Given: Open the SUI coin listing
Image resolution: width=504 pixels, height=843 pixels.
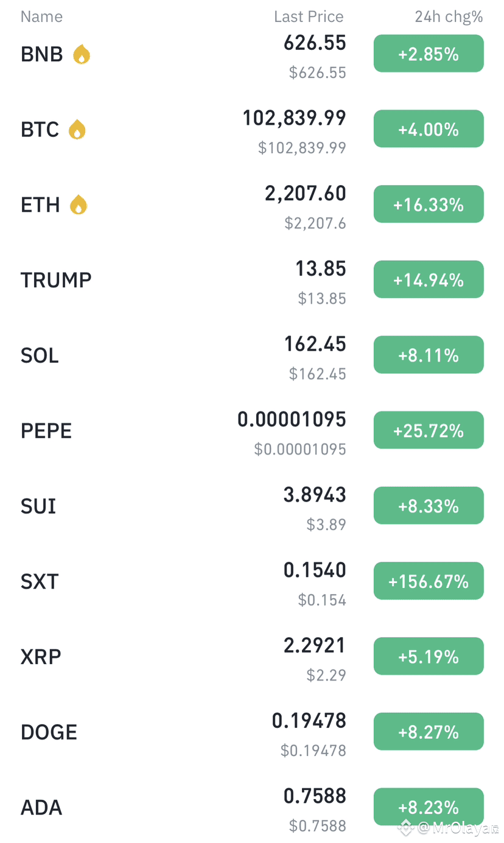Looking at the screenshot, I should click(x=252, y=506).
